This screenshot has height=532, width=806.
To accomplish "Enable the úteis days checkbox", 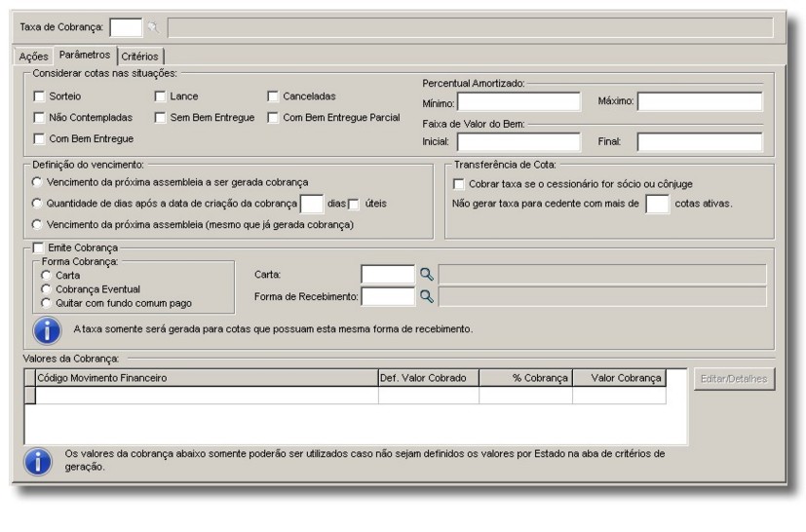I will [x=354, y=204].
